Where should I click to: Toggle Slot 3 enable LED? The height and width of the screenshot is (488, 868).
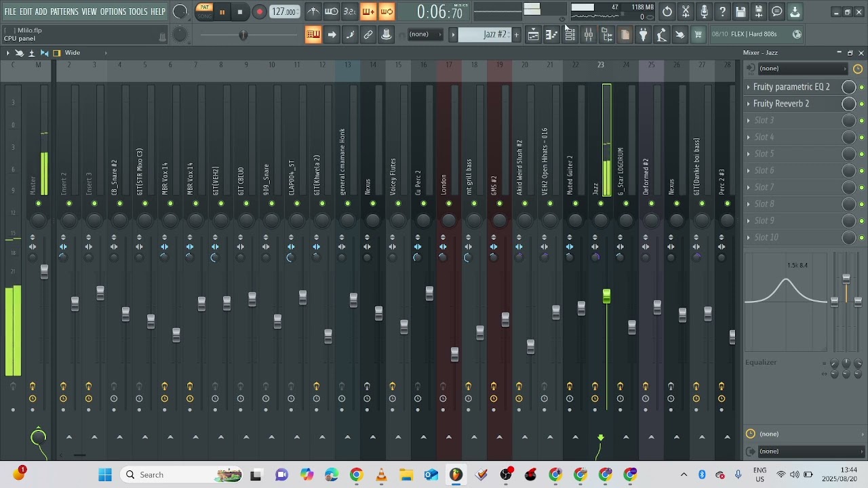tap(862, 121)
